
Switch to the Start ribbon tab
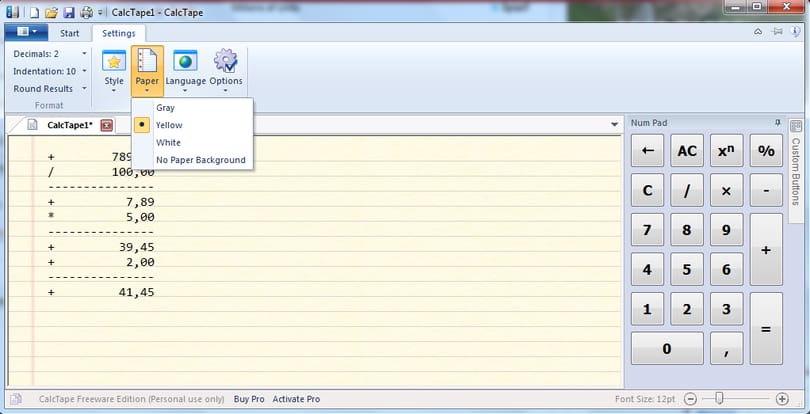click(70, 33)
